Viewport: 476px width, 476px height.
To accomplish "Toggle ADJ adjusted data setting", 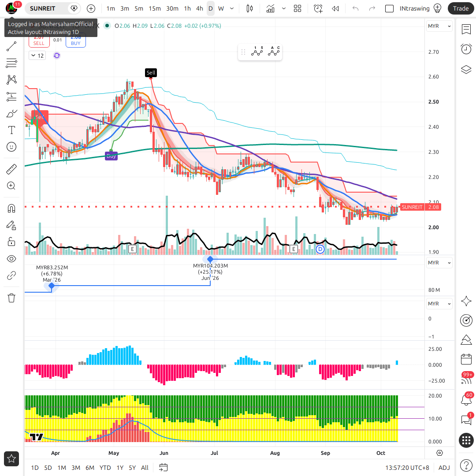I will pyautogui.click(x=444, y=468).
